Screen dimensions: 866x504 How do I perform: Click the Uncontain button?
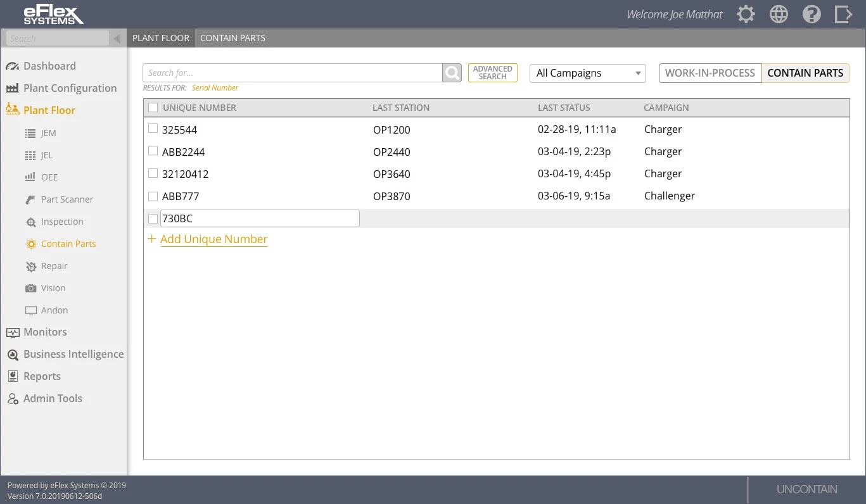pyautogui.click(x=806, y=489)
